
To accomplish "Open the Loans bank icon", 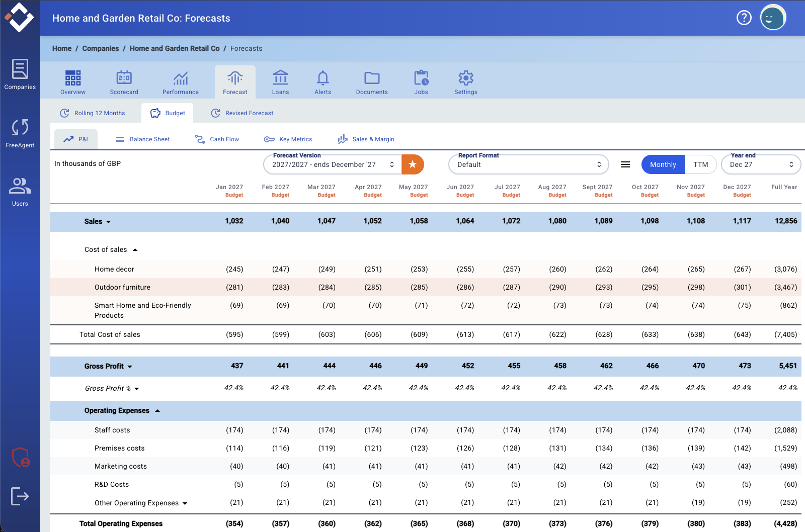I will [280, 78].
